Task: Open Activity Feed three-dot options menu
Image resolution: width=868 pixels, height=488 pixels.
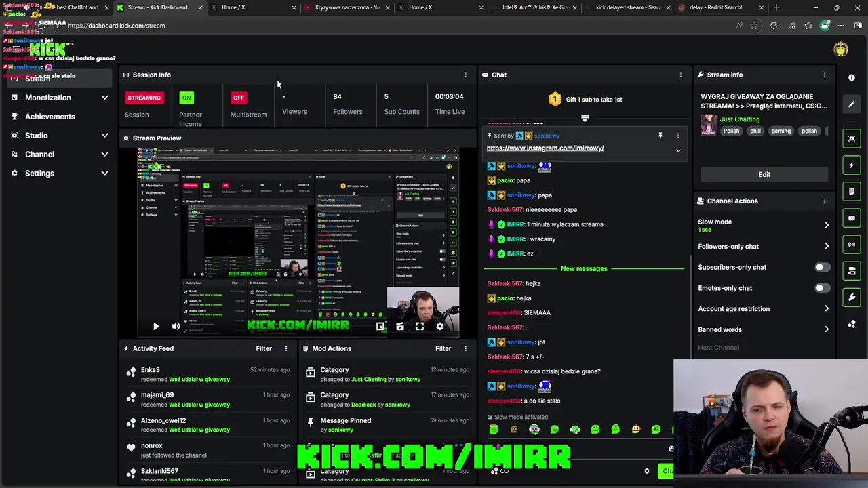Action: (285, 348)
